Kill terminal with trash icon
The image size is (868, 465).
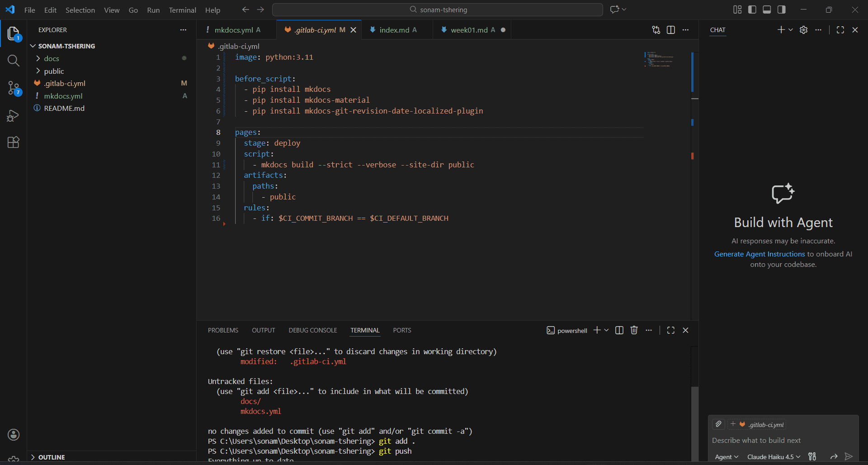click(634, 330)
